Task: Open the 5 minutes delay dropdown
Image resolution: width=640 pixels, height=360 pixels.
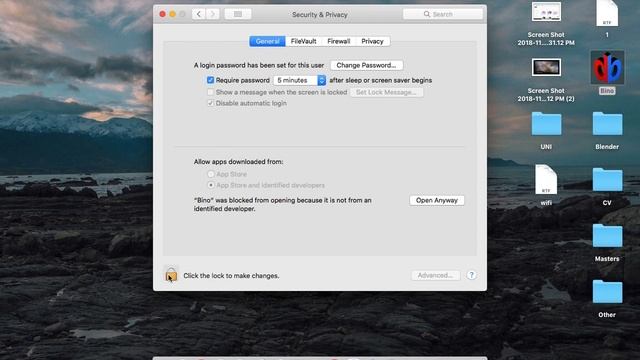Action: pos(300,80)
